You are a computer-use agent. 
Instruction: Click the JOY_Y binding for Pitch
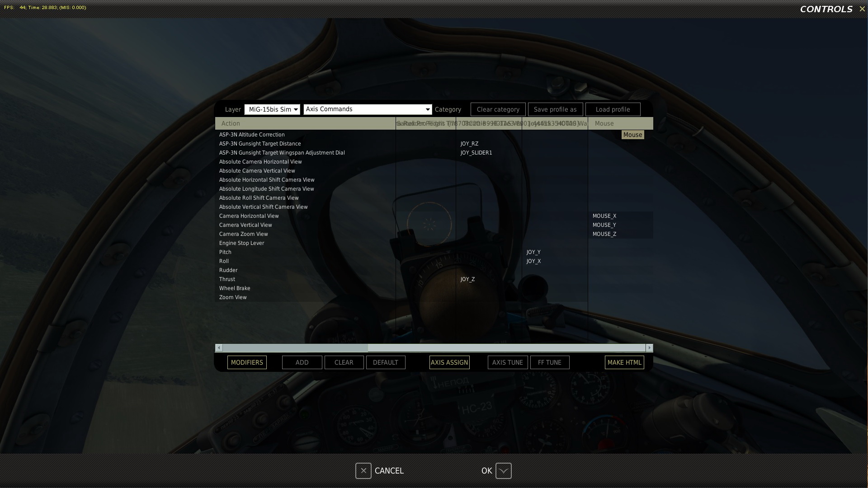[555, 252]
